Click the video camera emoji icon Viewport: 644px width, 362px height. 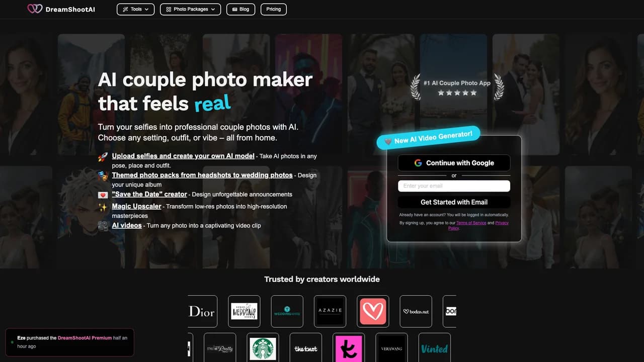pyautogui.click(x=103, y=226)
